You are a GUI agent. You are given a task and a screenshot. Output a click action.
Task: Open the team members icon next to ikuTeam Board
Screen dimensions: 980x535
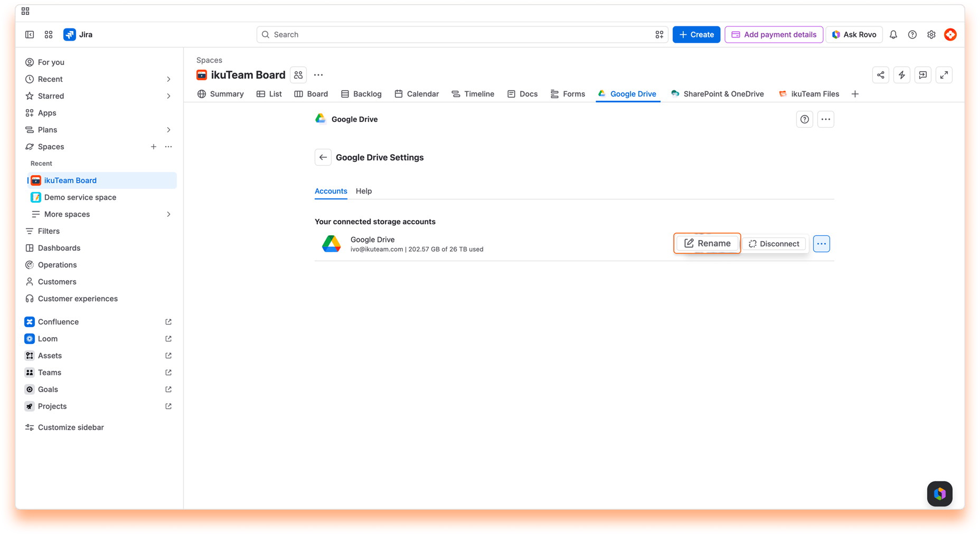pos(298,75)
